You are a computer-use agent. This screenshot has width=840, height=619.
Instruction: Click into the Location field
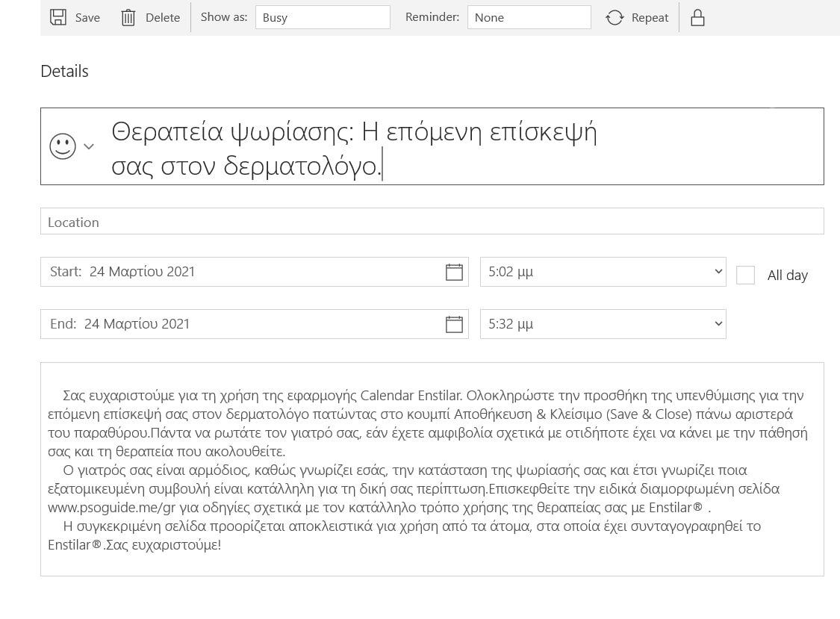pyautogui.click(x=432, y=221)
